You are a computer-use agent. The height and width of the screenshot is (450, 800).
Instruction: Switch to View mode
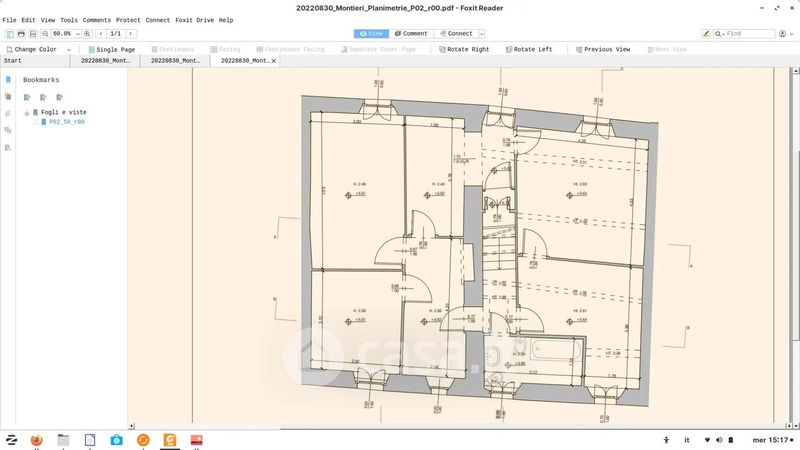[370, 34]
